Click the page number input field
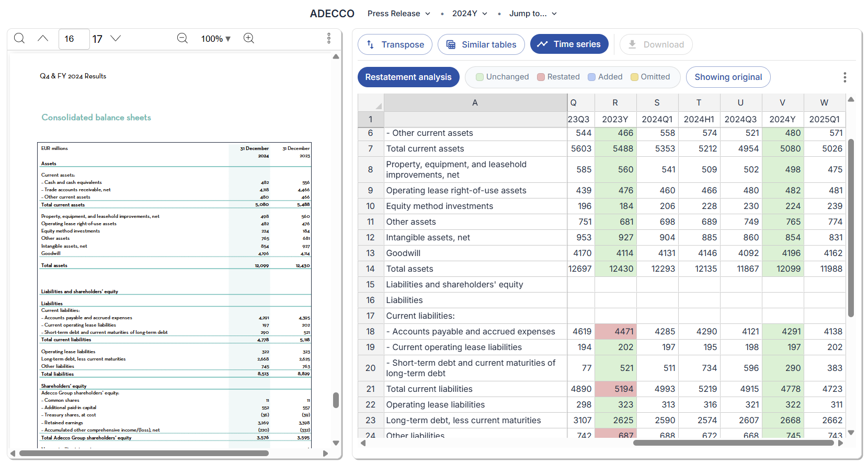Screen dimensions: 868x465 tap(74, 39)
